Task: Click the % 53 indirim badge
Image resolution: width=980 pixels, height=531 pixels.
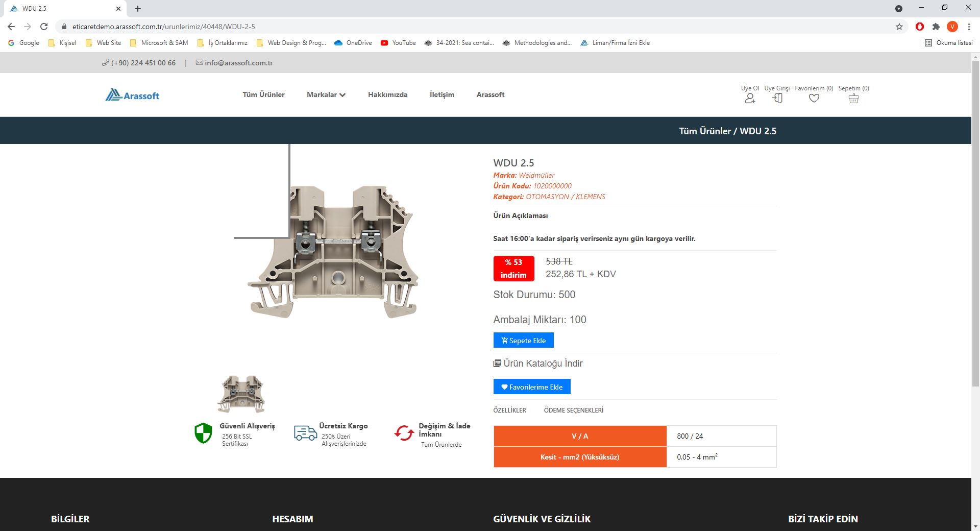Action: point(513,269)
